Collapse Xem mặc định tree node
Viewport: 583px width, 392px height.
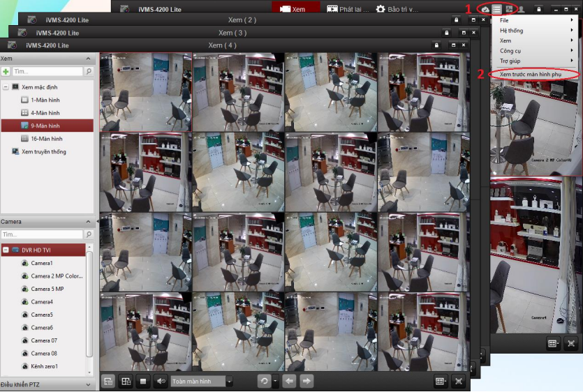[6, 87]
